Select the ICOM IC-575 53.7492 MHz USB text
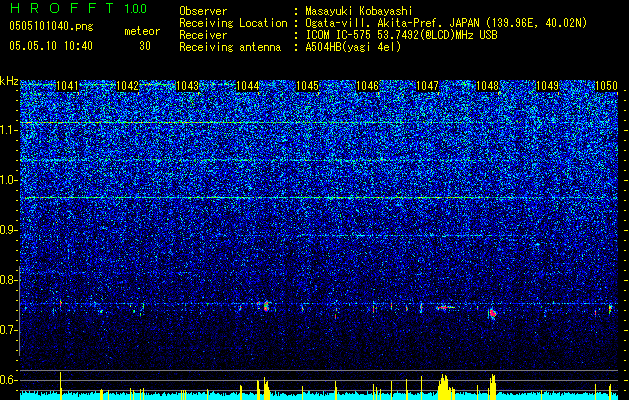Viewport: 629px width, 400px height. [401, 35]
